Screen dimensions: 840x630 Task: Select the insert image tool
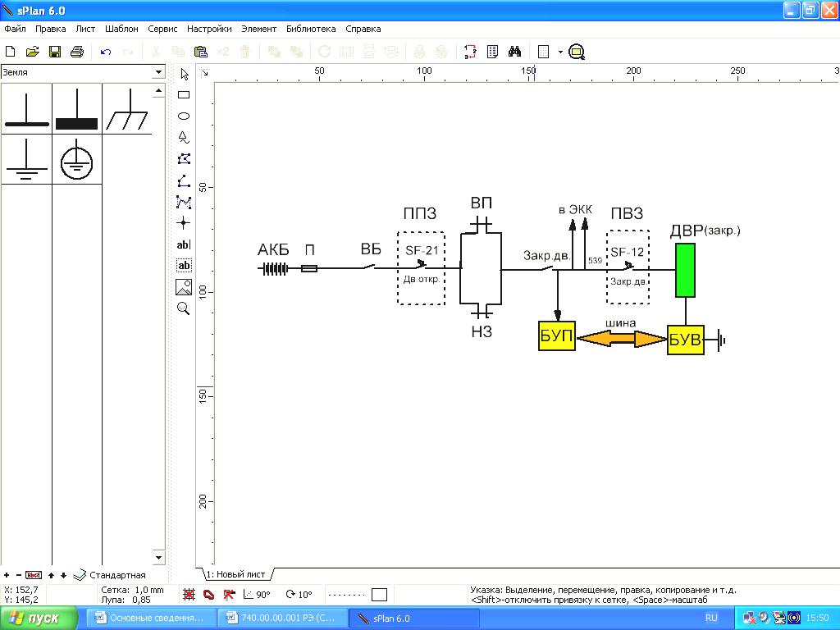click(x=184, y=287)
